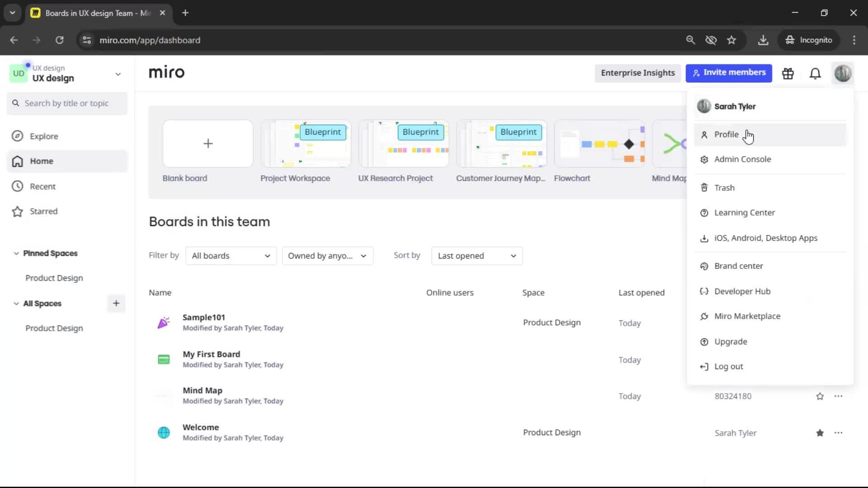Add a new space with plus icon

point(116,303)
